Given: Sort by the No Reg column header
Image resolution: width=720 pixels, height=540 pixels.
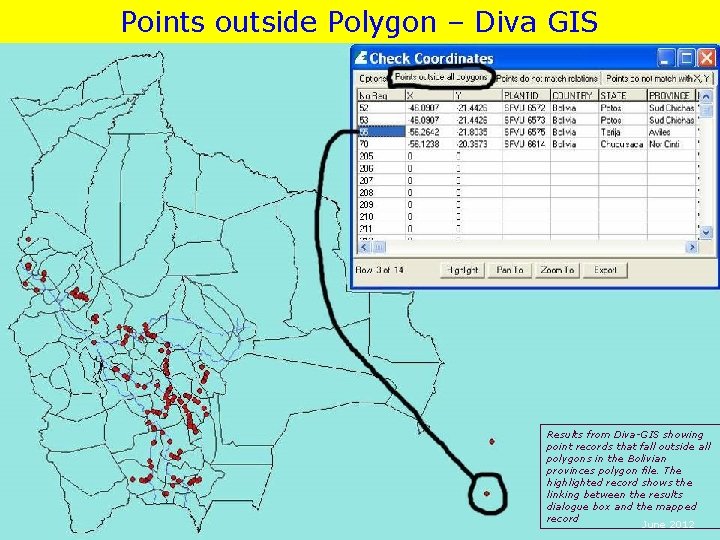Looking at the screenshot, I should (x=381, y=96).
